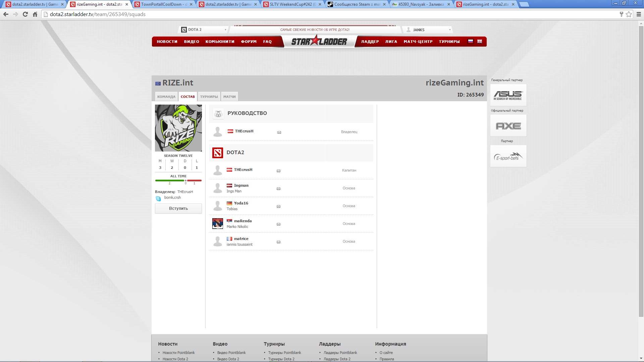Click the ASUS general partner banner
The image size is (644, 362).
(508, 95)
